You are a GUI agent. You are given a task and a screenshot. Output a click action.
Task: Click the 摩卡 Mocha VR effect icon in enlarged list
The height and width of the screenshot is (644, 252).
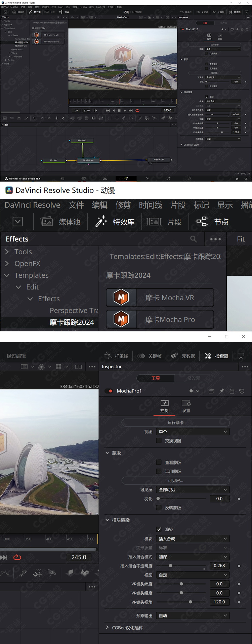[121, 298]
